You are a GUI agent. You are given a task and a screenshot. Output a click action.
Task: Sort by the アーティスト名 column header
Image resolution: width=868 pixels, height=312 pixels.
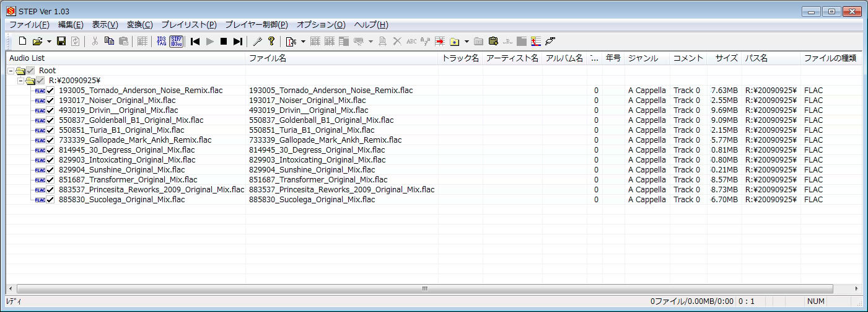[512, 58]
